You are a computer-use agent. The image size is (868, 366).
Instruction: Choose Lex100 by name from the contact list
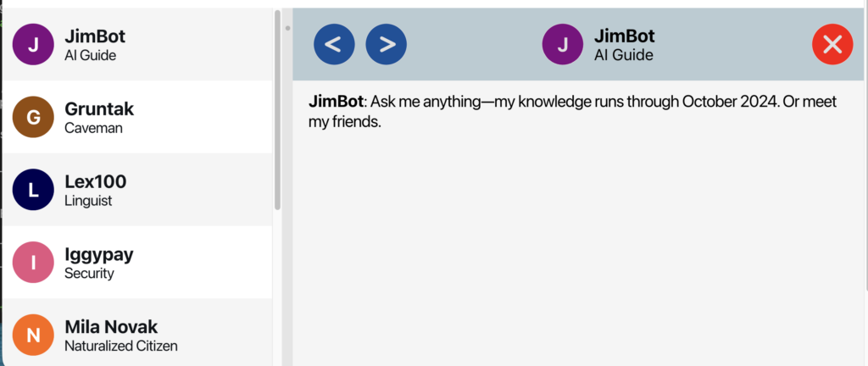pyautogui.click(x=95, y=181)
